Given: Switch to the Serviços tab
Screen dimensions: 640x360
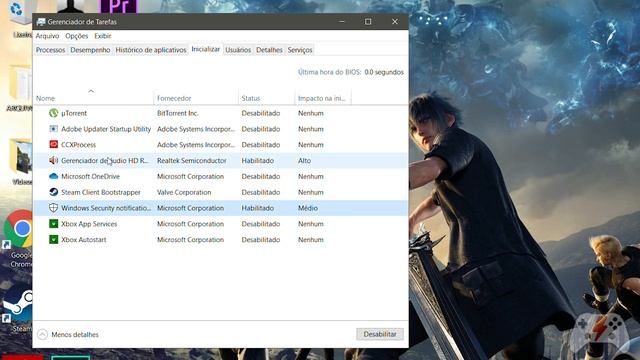Looking at the screenshot, I should coord(300,50).
